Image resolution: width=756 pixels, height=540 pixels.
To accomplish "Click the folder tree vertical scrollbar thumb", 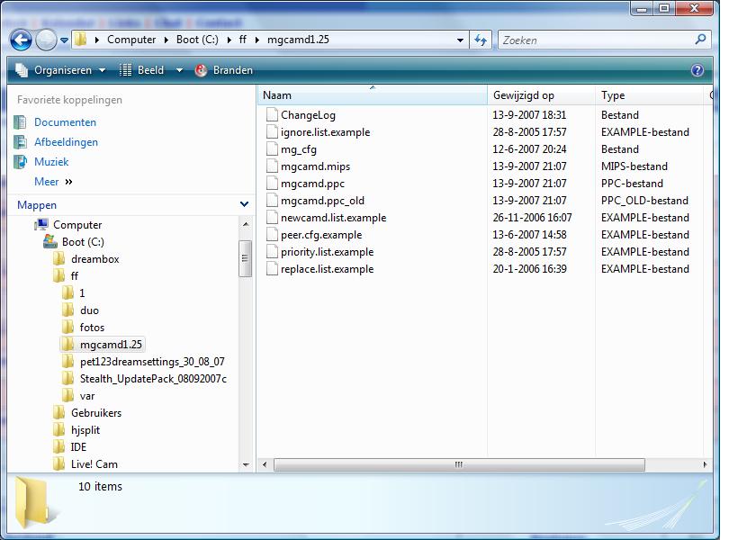I will tap(246, 258).
